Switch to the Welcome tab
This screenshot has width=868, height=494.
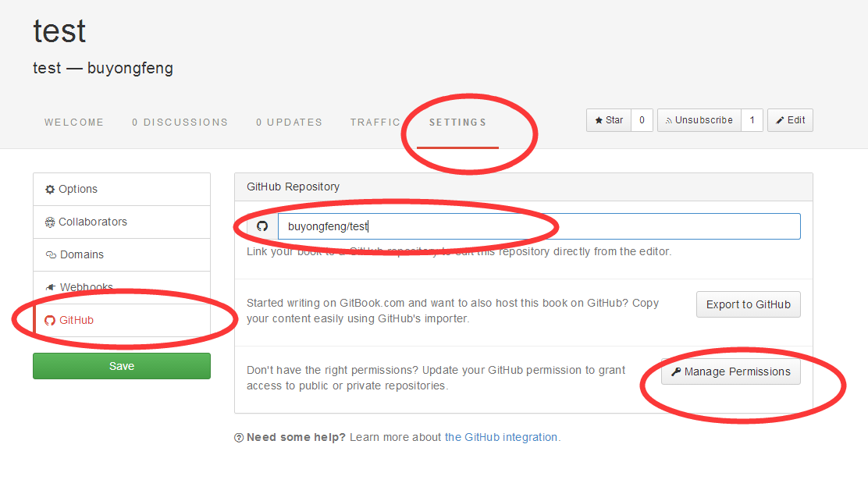pos(74,123)
